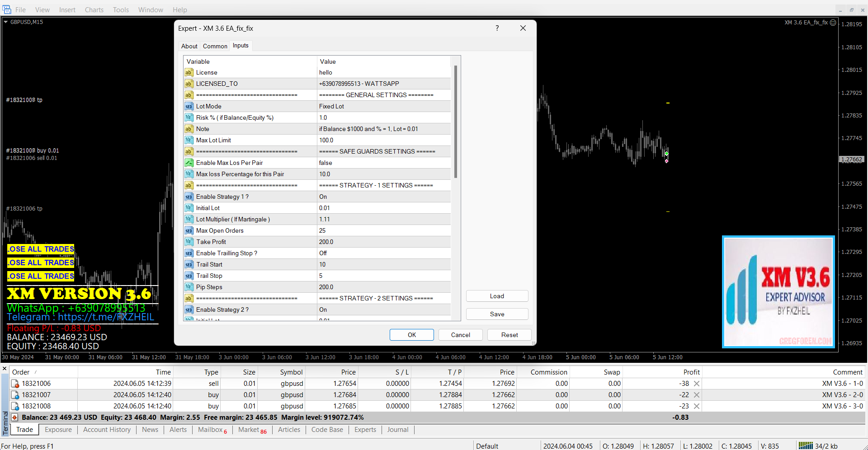Click the inputs list vertical scrollbar
Viewport: 868px width, 450px height.
455,122
